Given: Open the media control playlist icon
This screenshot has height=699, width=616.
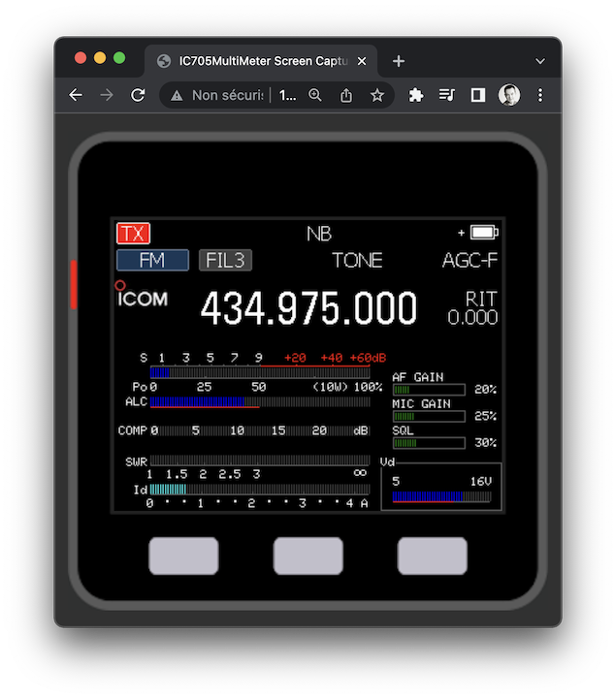Looking at the screenshot, I should pos(446,95).
